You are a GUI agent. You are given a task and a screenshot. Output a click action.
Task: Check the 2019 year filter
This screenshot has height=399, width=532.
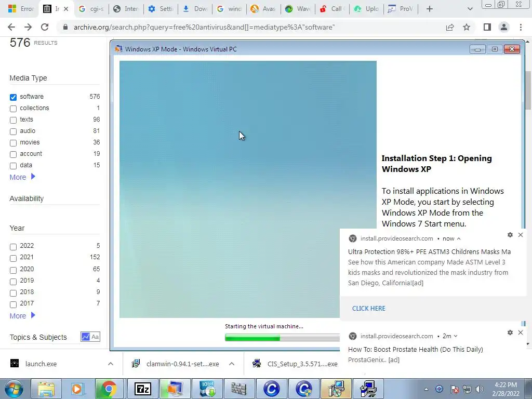(13, 282)
